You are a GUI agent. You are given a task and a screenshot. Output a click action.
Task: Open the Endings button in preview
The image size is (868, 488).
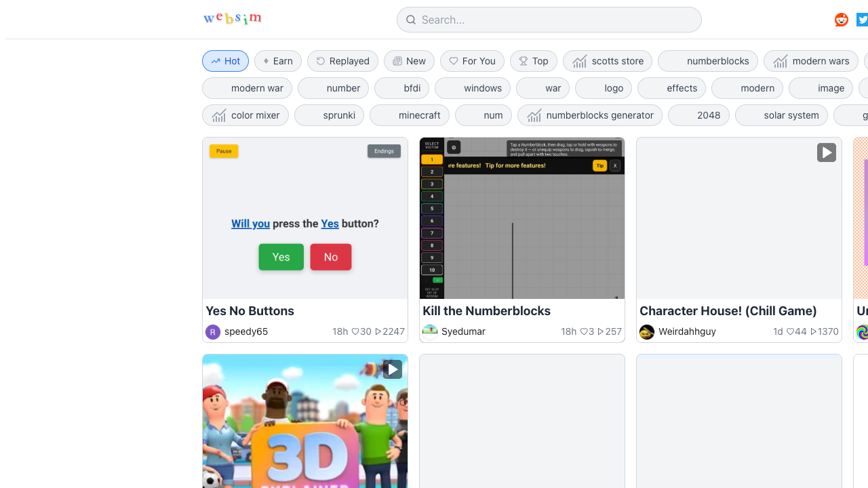tap(384, 151)
